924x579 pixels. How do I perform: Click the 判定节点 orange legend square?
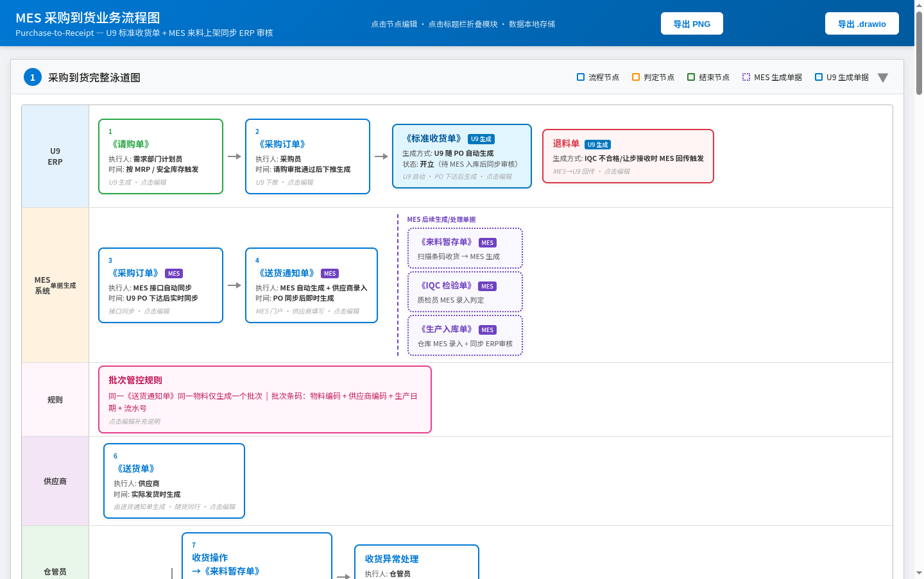point(636,77)
